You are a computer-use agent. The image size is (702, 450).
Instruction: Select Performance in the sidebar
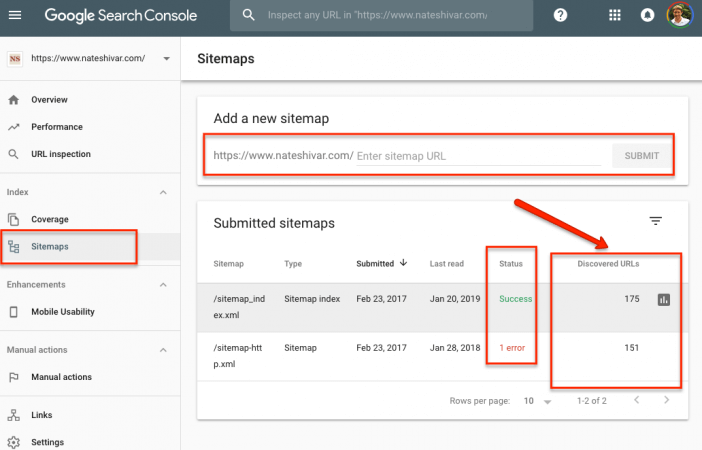(x=57, y=127)
